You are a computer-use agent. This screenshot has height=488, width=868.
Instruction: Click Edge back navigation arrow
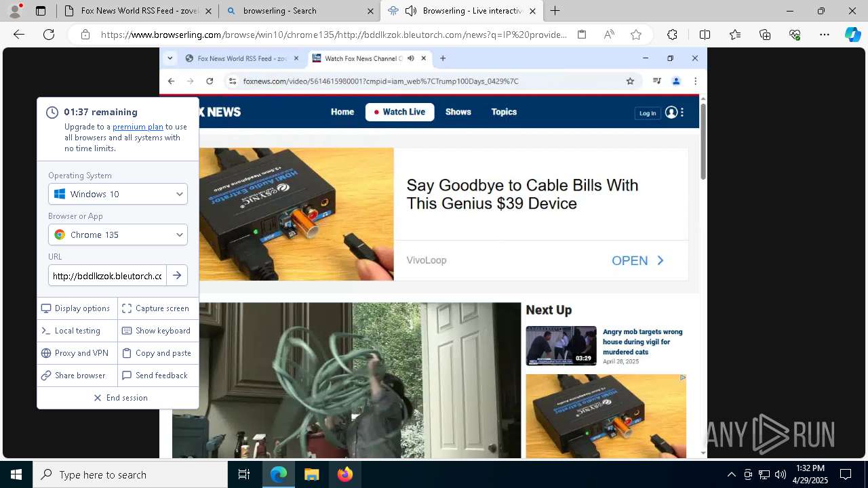pos(19,35)
